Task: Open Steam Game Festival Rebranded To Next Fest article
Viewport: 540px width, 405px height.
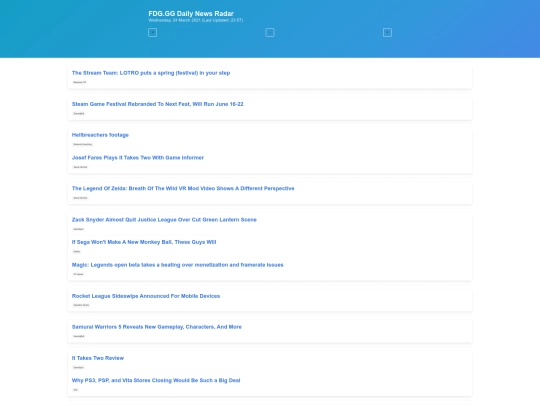Action: 157,104
